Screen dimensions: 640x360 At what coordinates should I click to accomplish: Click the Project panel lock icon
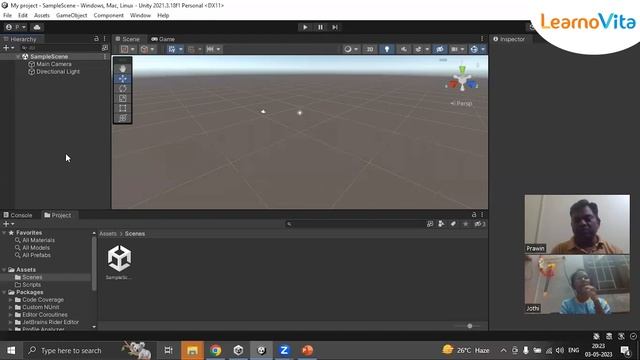click(x=474, y=215)
